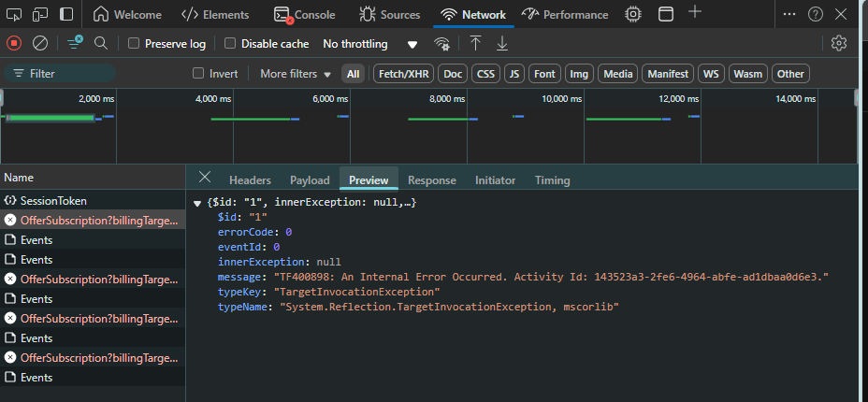868x402 pixels.
Task: Click the 2,000 ms timeline overview marker
Action: pyautogui.click(x=97, y=99)
